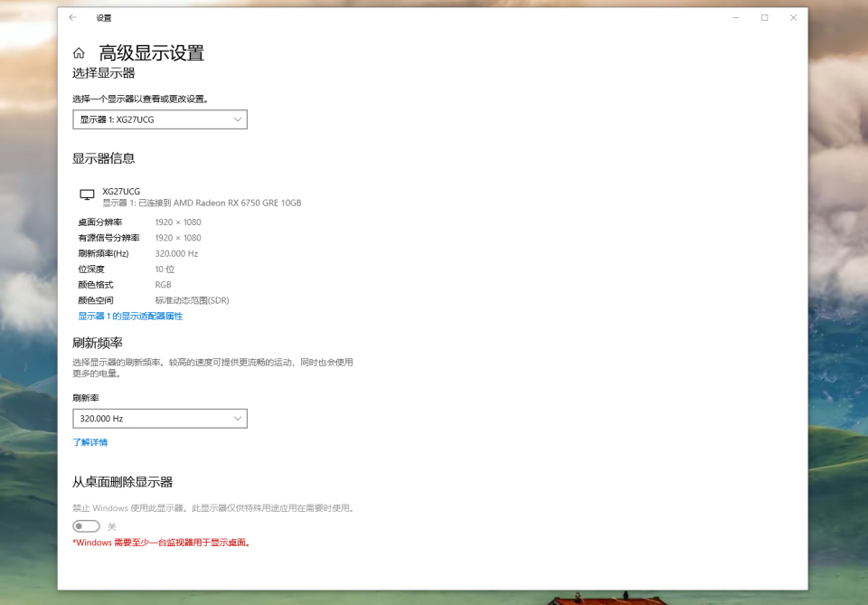The height and width of the screenshot is (605, 868).
Task: Expand the 320.000 Hz refresh rate dropdown
Action: pos(160,419)
